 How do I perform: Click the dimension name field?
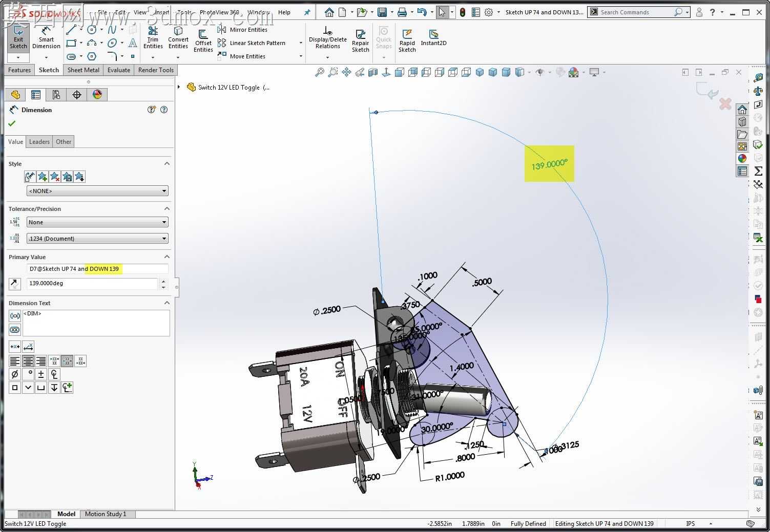pos(97,269)
